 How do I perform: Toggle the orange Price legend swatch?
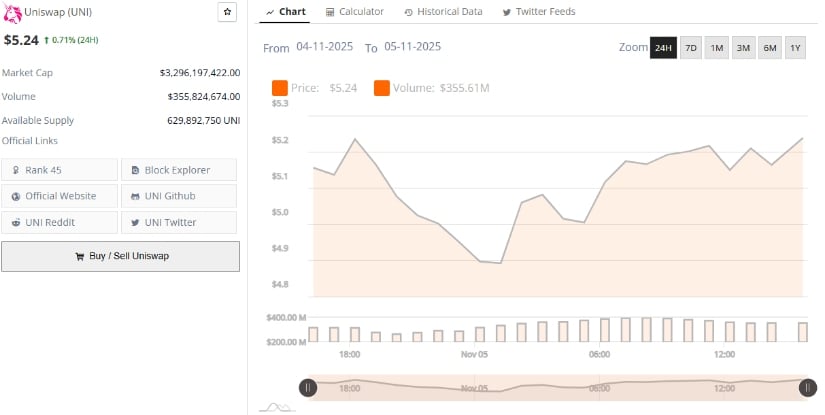279,88
